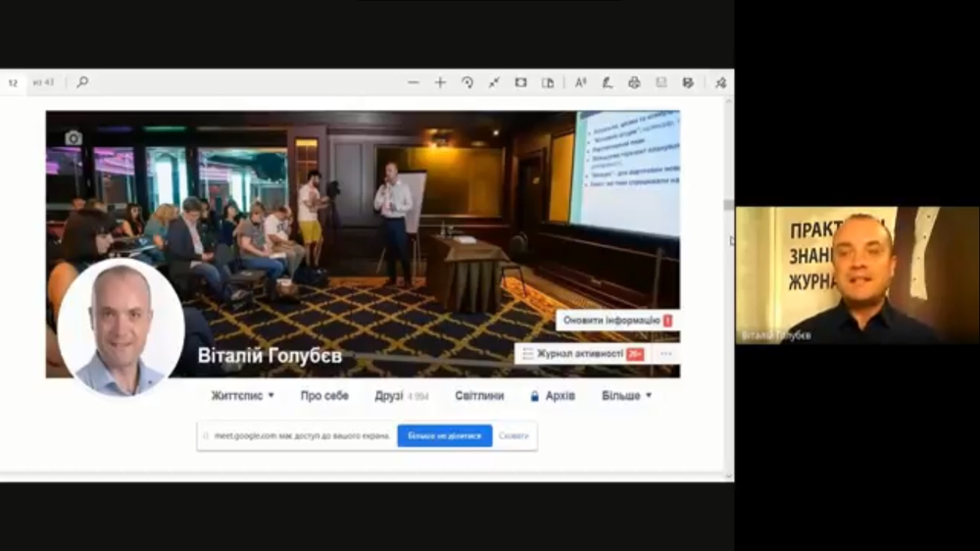Click the fit-to-page icon in toolbar

[520, 82]
